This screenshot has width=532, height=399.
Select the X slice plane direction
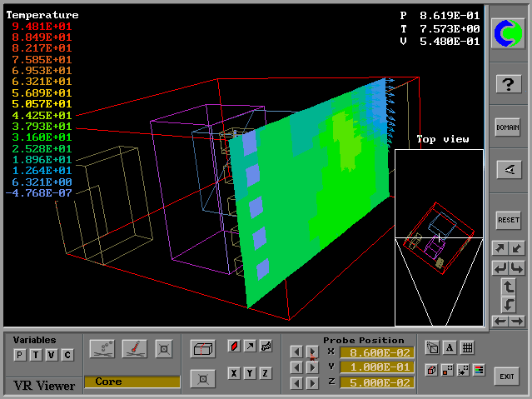tap(234, 373)
